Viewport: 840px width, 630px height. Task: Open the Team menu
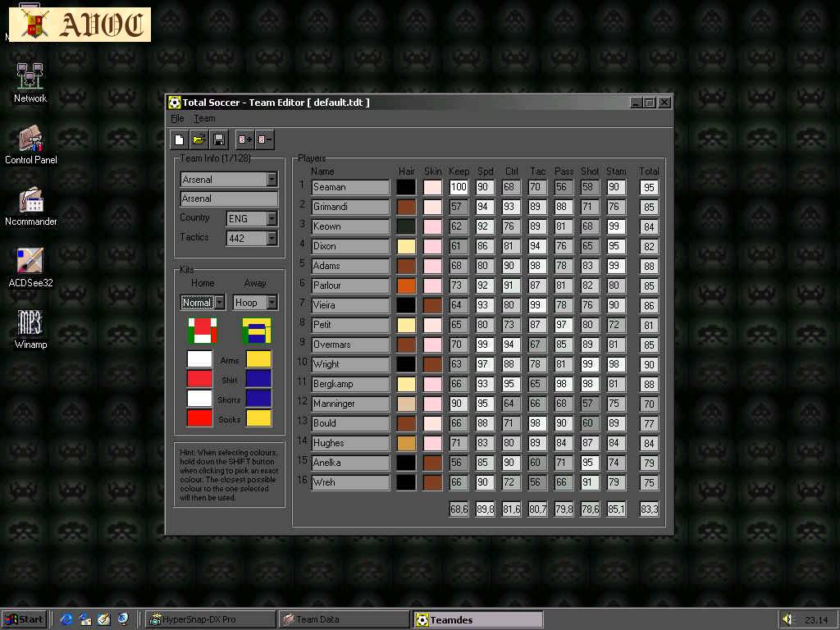(x=204, y=118)
